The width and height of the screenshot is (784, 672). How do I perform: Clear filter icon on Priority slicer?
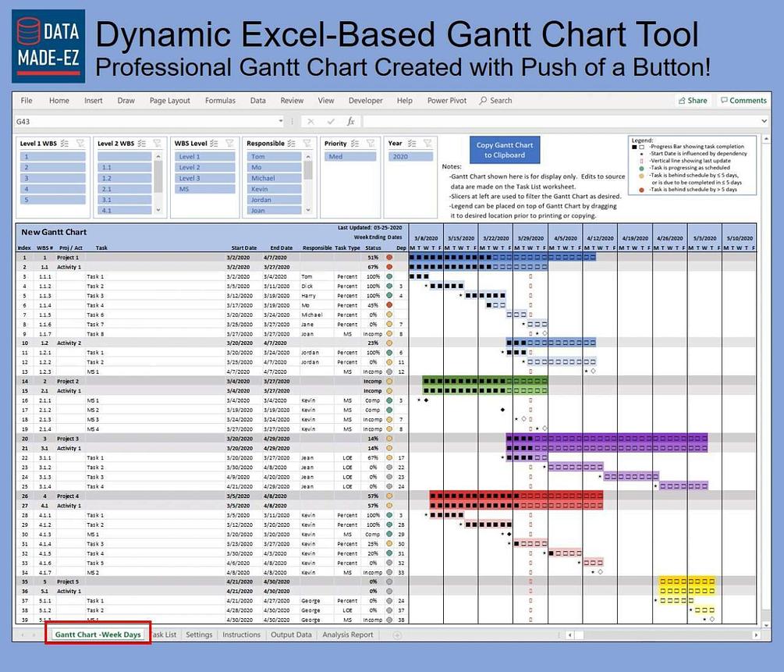point(370,144)
